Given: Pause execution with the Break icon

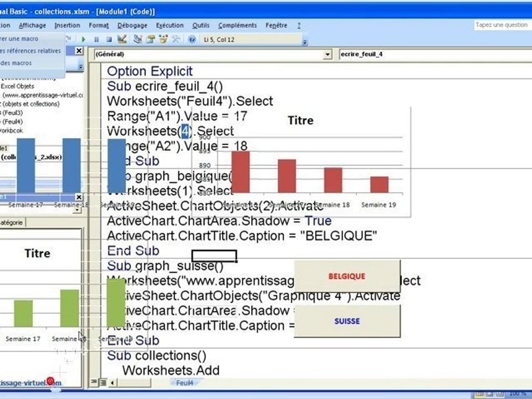Looking at the screenshot, I should tap(96, 39).
